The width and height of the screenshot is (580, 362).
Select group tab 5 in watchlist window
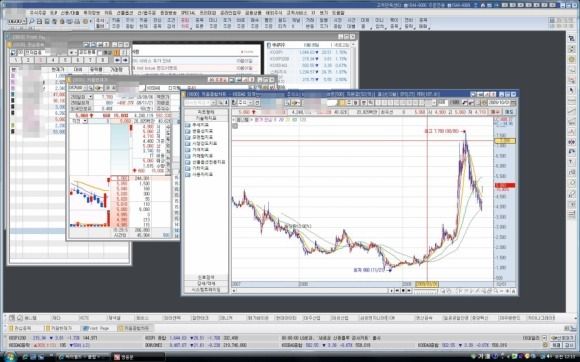[65, 60]
